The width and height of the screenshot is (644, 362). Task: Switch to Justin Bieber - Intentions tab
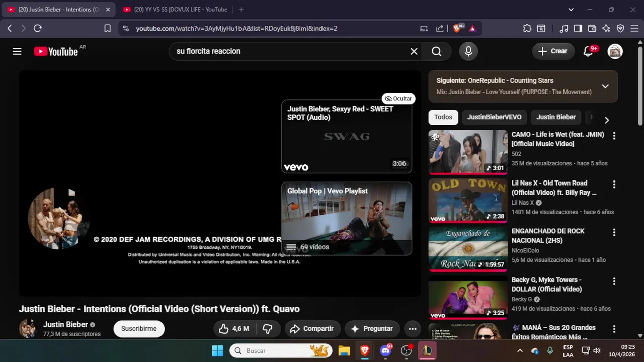point(58,10)
